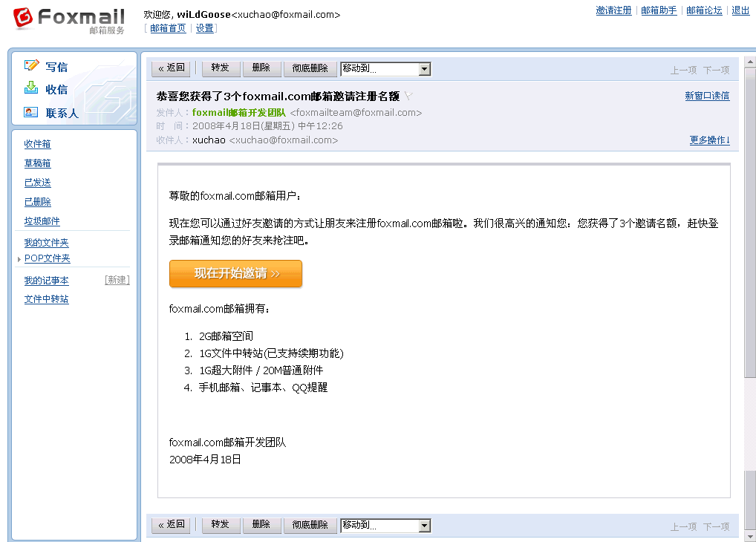The height and width of the screenshot is (542, 756).
Task: Click [新建] to create a new note
Action: pos(117,280)
